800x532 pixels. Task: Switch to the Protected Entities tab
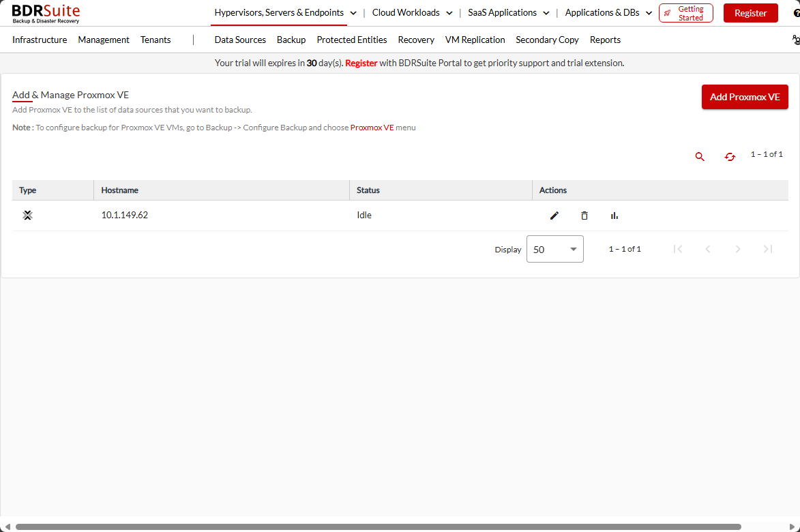point(351,40)
